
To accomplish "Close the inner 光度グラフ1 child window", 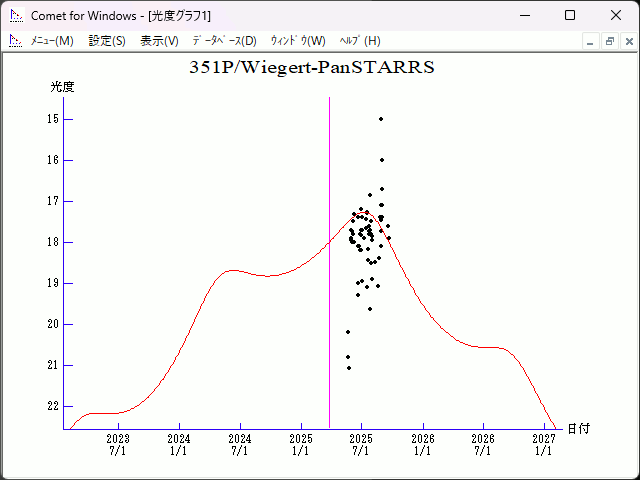I will pyautogui.click(x=626, y=41).
